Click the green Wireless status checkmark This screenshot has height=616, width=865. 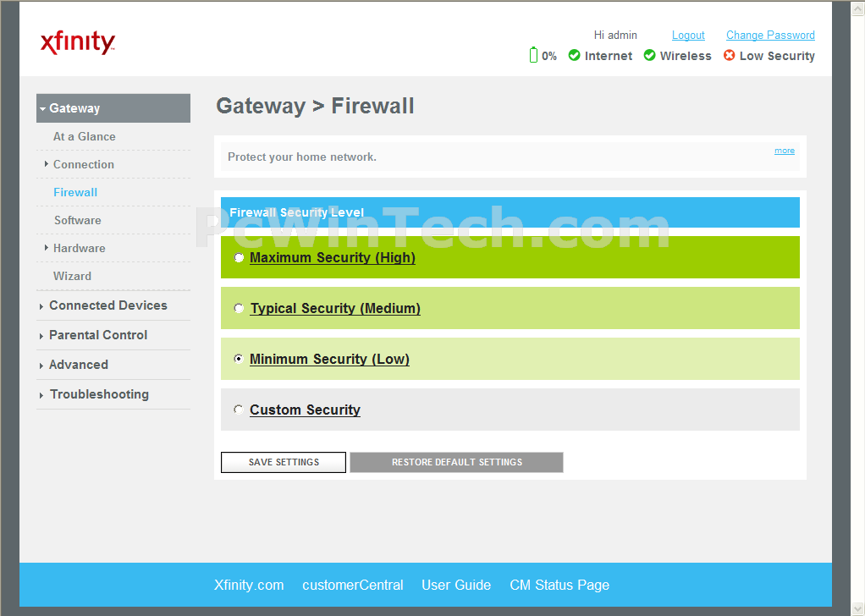pyautogui.click(x=650, y=55)
